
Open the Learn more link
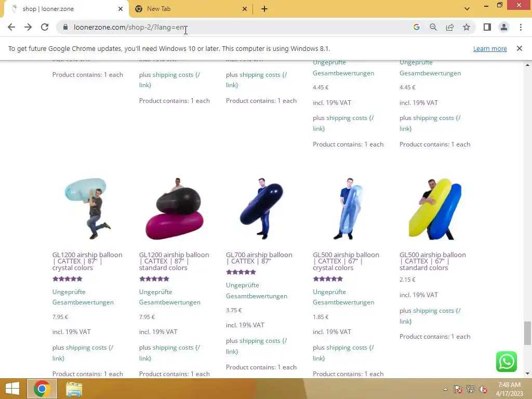coord(490,48)
